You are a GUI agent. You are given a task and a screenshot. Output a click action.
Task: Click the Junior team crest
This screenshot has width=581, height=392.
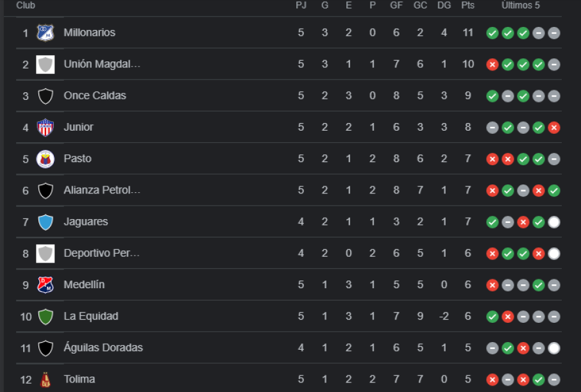(45, 127)
